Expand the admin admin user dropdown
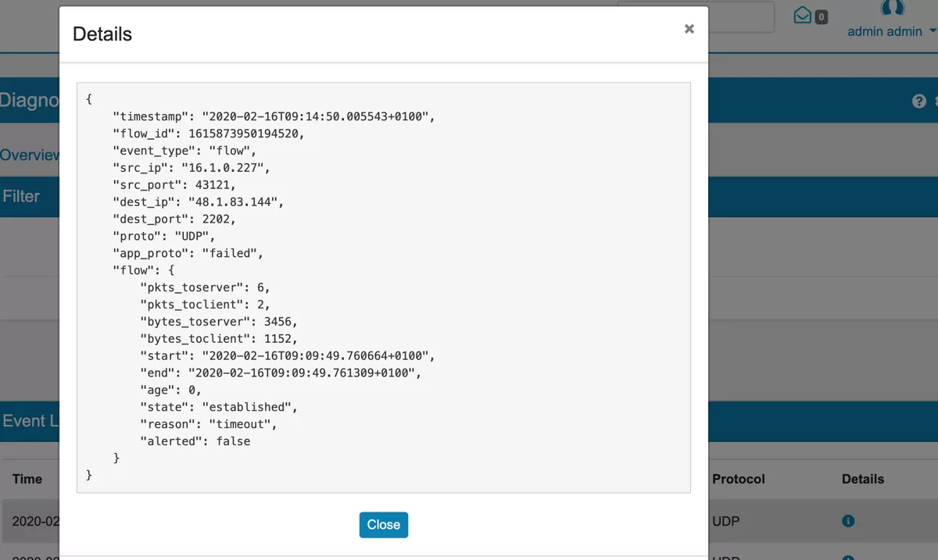Screen dimensions: 938x560 (885, 32)
